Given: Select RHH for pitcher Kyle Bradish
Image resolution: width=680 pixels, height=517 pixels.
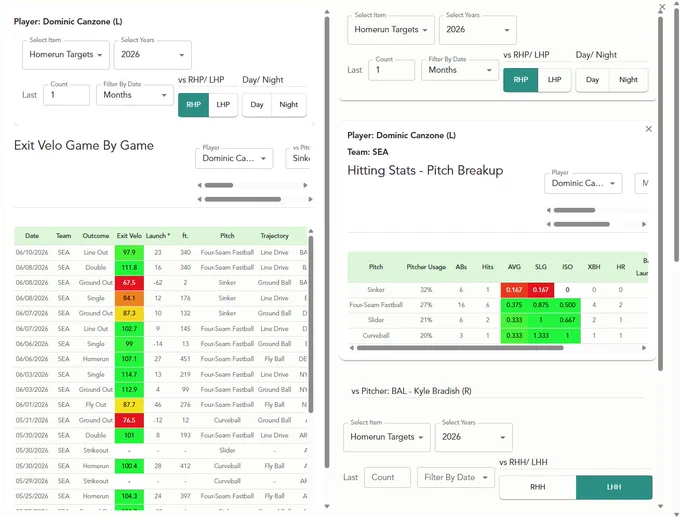Looking at the screenshot, I should (x=538, y=487).
